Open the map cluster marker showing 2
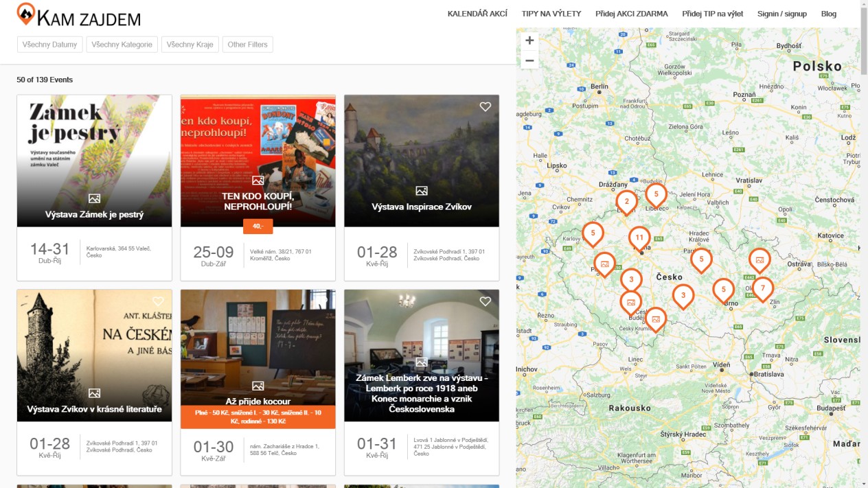This screenshot has height=488, width=868. click(626, 202)
